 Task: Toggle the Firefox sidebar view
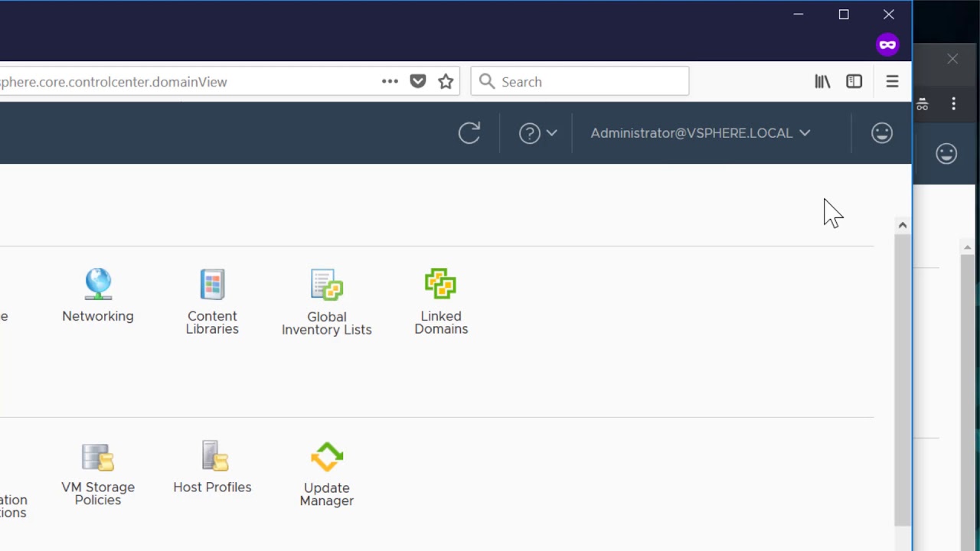(x=854, y=81)
